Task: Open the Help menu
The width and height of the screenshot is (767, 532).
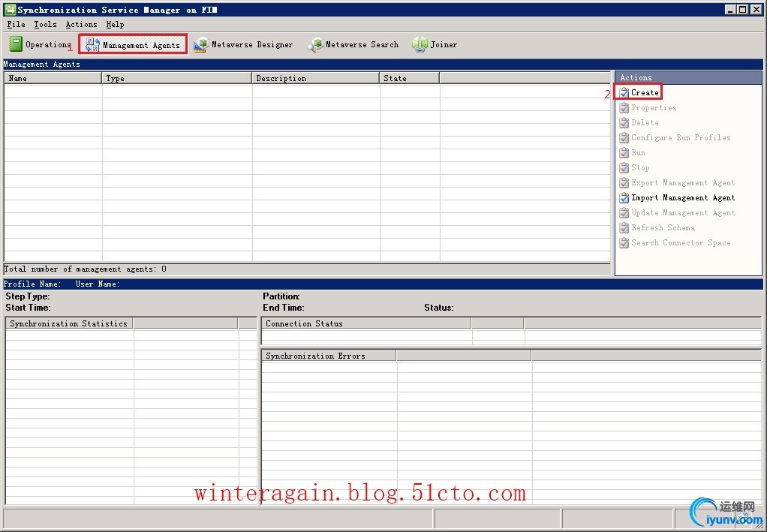Action: (115, 25)
